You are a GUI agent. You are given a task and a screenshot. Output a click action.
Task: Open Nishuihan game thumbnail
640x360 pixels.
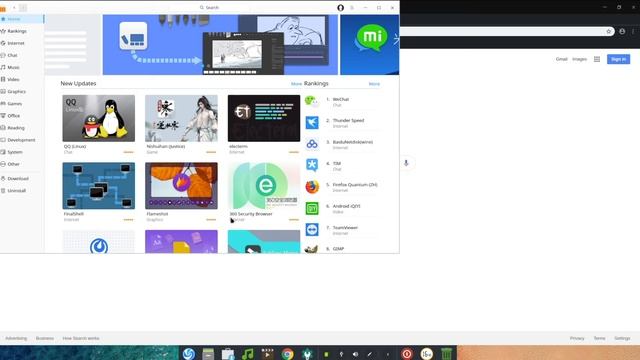tap(181, 118)
